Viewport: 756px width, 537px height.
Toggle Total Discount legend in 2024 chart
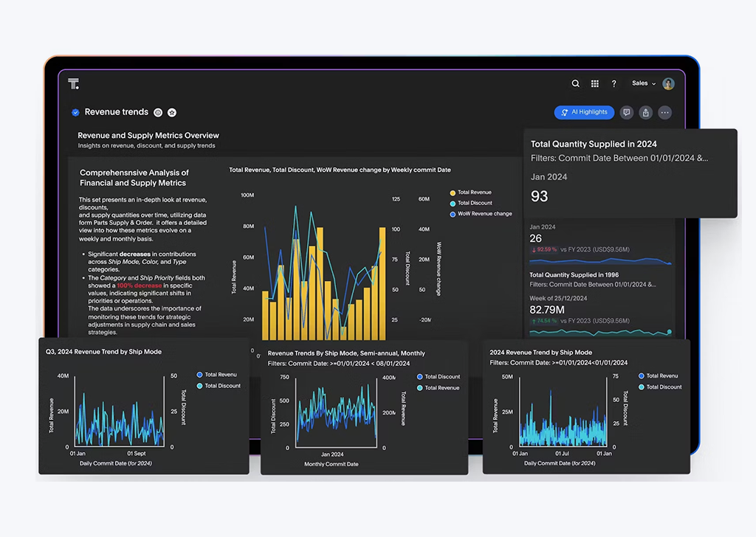coord(660,387)
